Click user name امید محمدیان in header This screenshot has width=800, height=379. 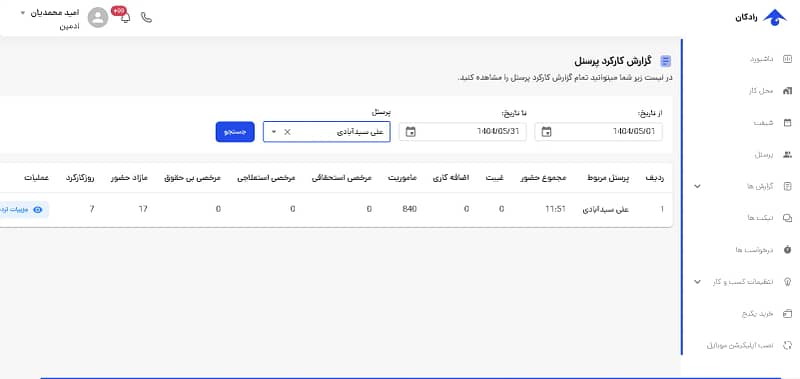[55, 13]
